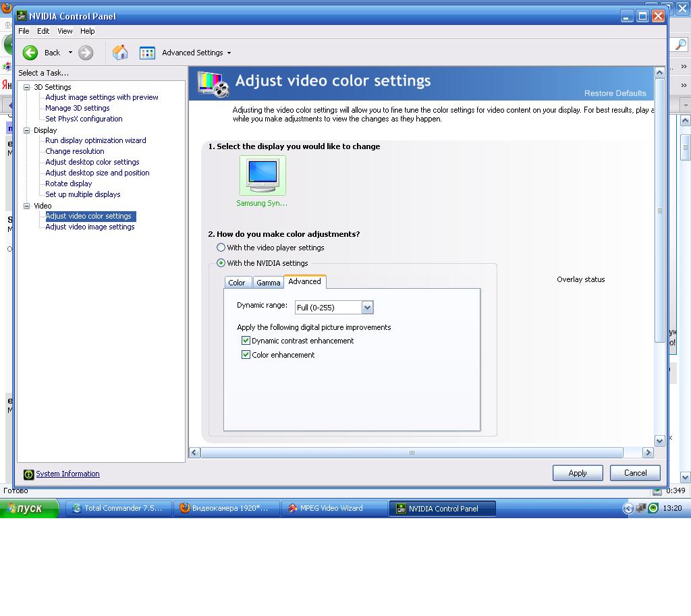Click the Advanced Settings view icon
Image resolution: width=691 pixels, height=616 pixels.
(147, 53)
